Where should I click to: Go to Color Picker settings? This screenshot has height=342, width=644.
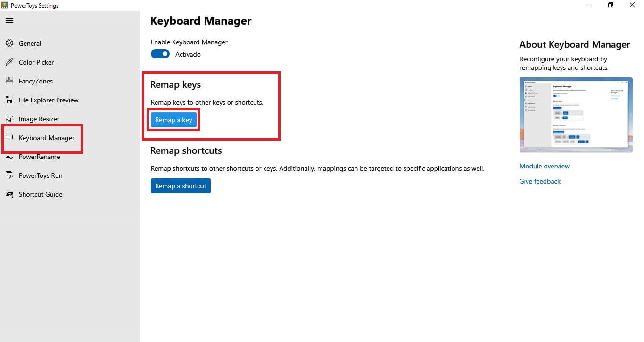coord(70,62)
